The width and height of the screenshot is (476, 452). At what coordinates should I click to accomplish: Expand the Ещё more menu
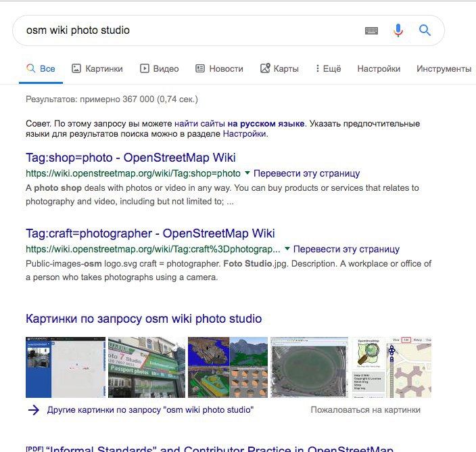tap(328, 68)
